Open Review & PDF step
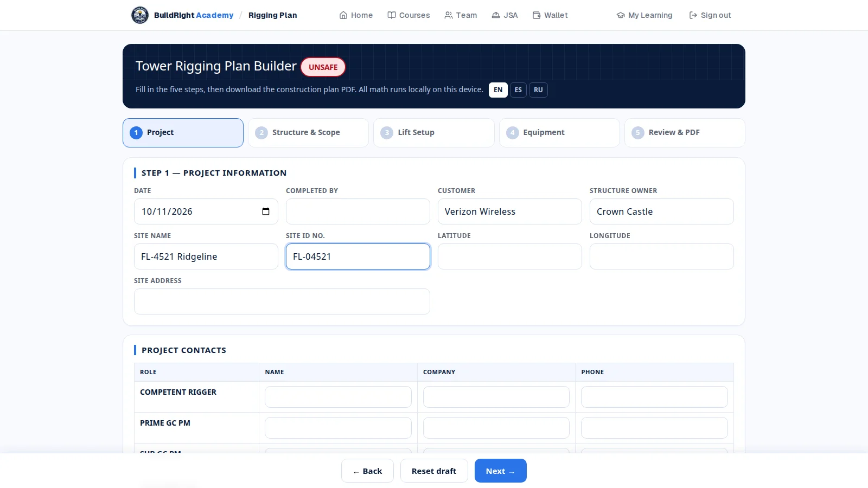The height and width of the screenshot is (488, 868). tap(685, 133)
